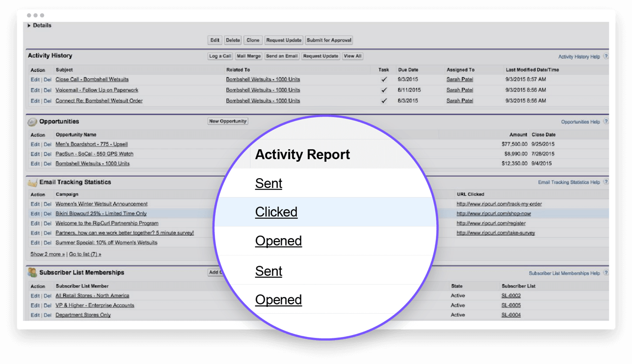Open Activity History Help link

point(579,57)
